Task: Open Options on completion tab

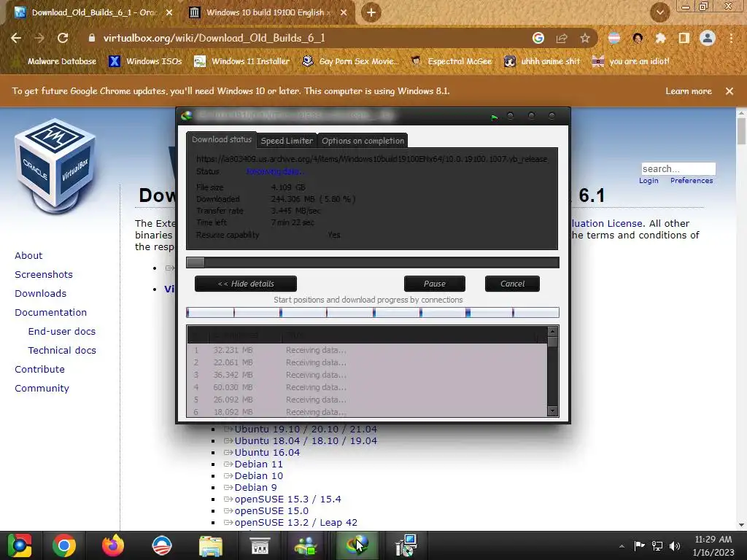Action: pyautogui.click(x=363, y=141)
